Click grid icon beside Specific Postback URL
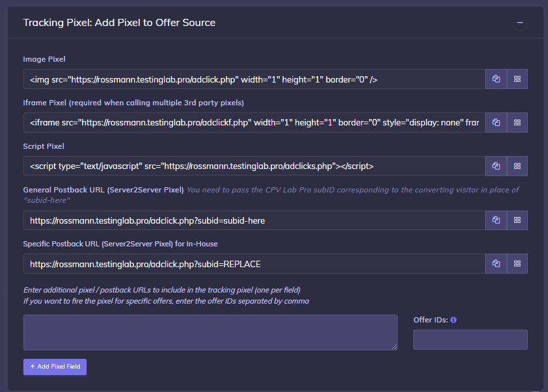Image resolution: width=548 pixels, height=392 pixels. coord(517,263)
